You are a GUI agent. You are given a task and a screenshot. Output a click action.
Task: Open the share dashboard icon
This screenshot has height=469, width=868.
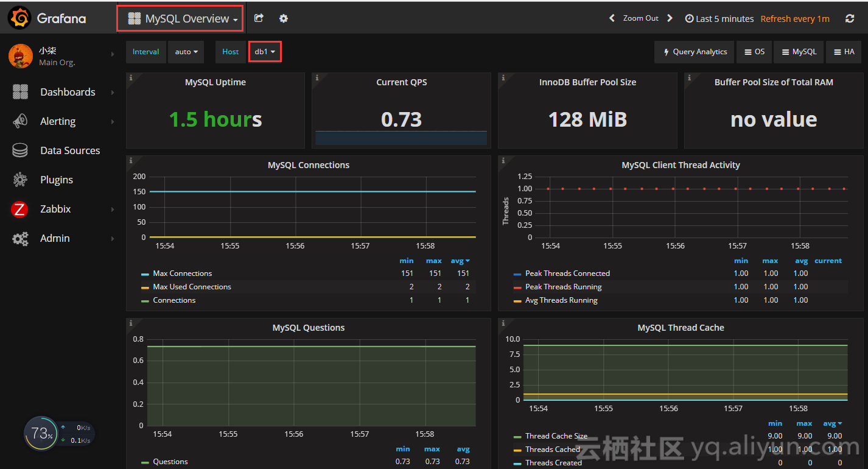(259, 18)
